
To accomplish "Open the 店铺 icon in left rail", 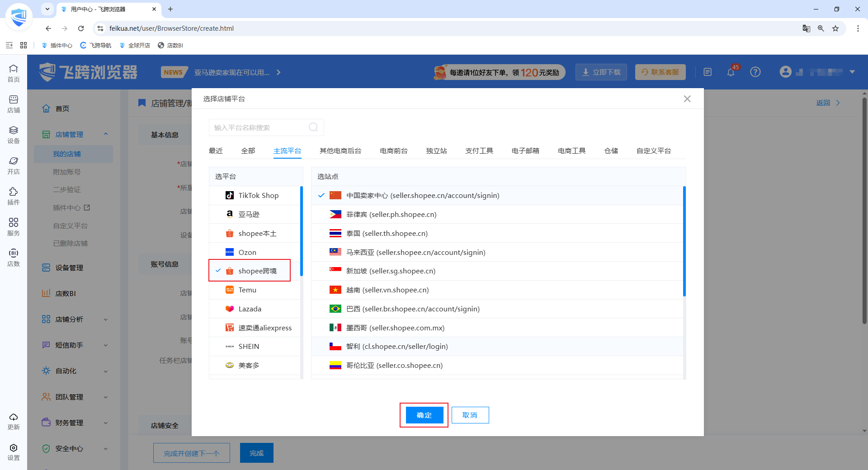I will 14,103.
